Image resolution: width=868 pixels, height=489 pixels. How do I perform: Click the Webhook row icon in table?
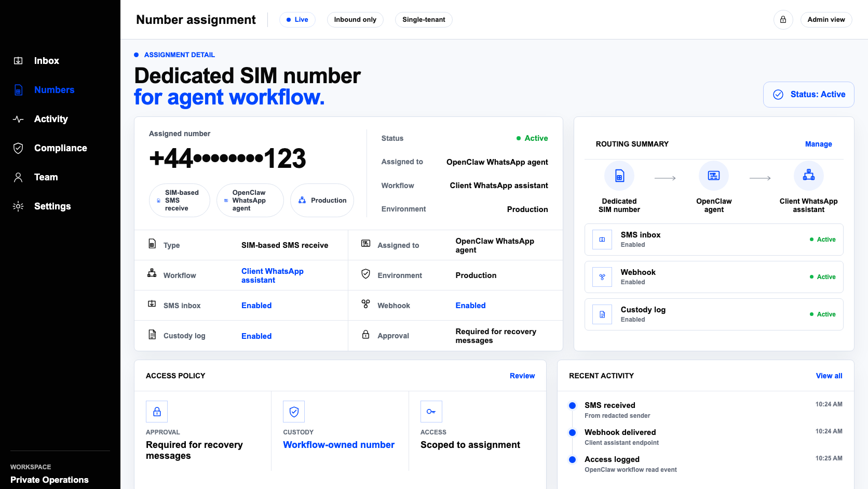pyautogui.click(x=366, y=304)
